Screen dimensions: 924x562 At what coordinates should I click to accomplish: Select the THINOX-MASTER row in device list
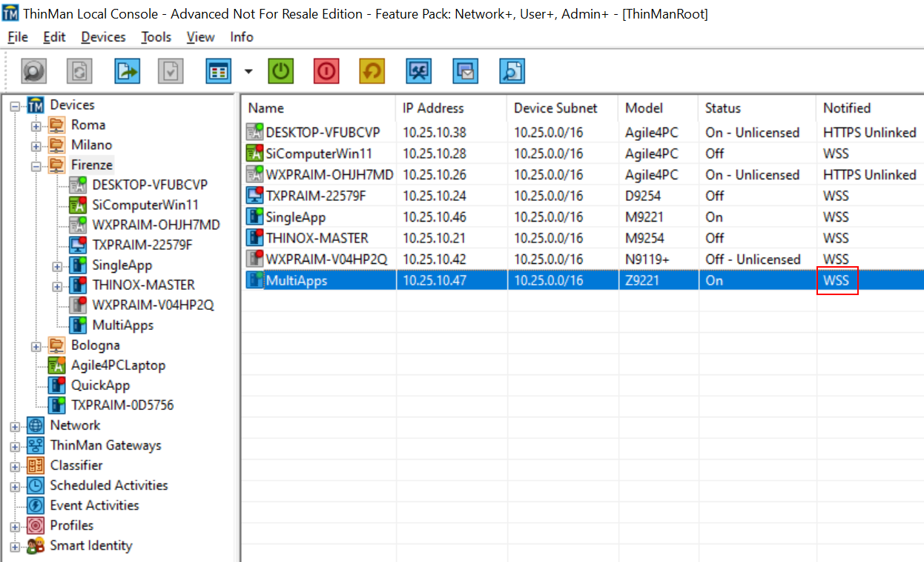click(x=584, y=238)
